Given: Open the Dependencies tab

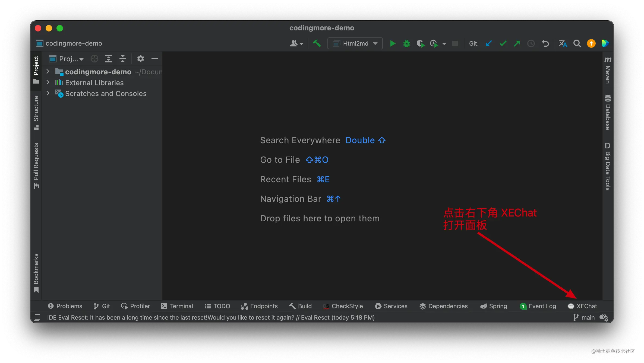Looking at the screenshot, I should 444,306.
